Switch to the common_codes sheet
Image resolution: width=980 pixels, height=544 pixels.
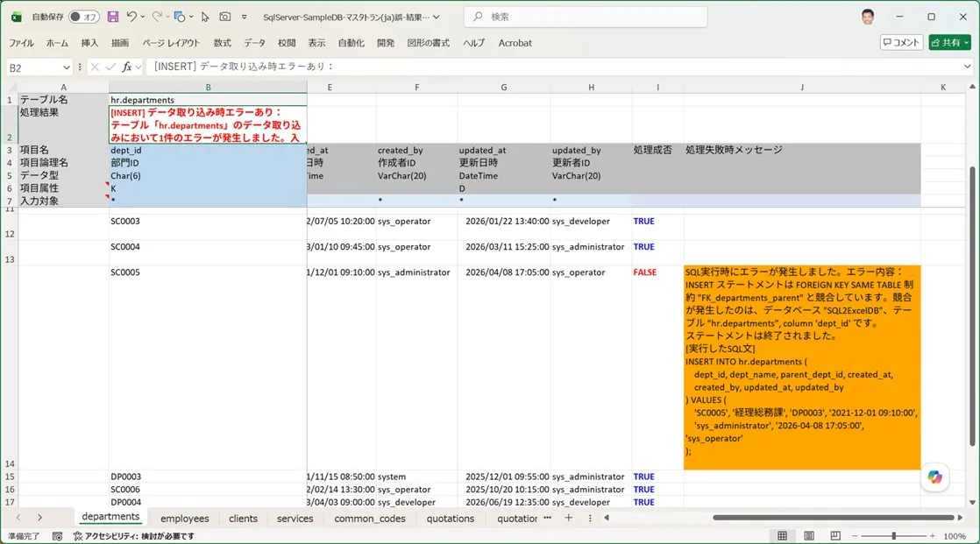point(369,519)
